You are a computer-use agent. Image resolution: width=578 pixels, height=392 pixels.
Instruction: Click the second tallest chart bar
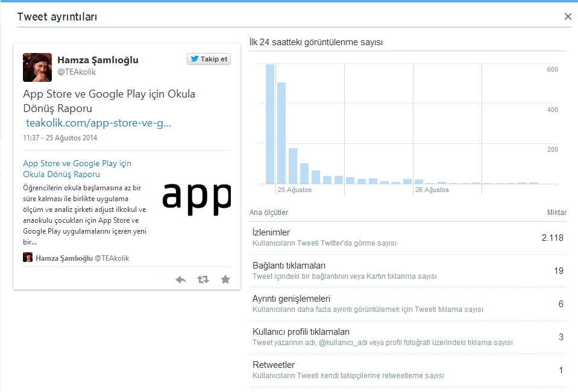[281, 133]
